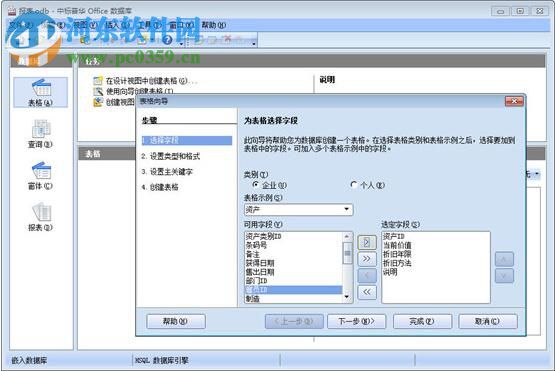Open the Queries section in the sidebar
The image size is (555, 371).
[40, 134]
